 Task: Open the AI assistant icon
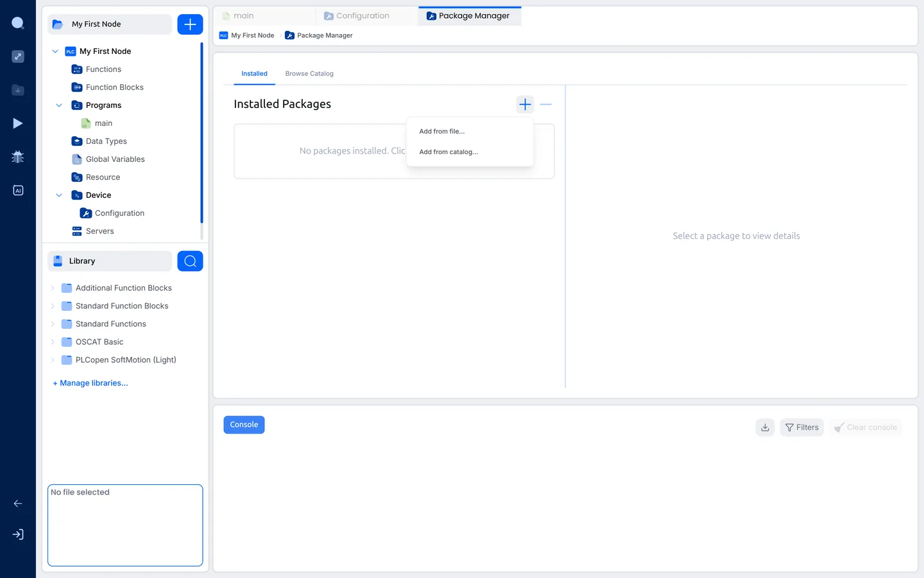point(18,190)
